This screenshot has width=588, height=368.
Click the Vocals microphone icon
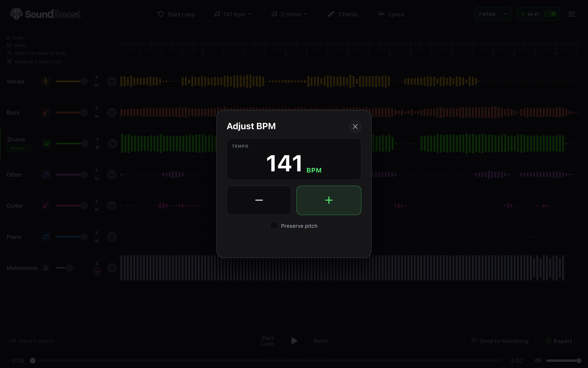pyautogui.click(x=46, y=81)
